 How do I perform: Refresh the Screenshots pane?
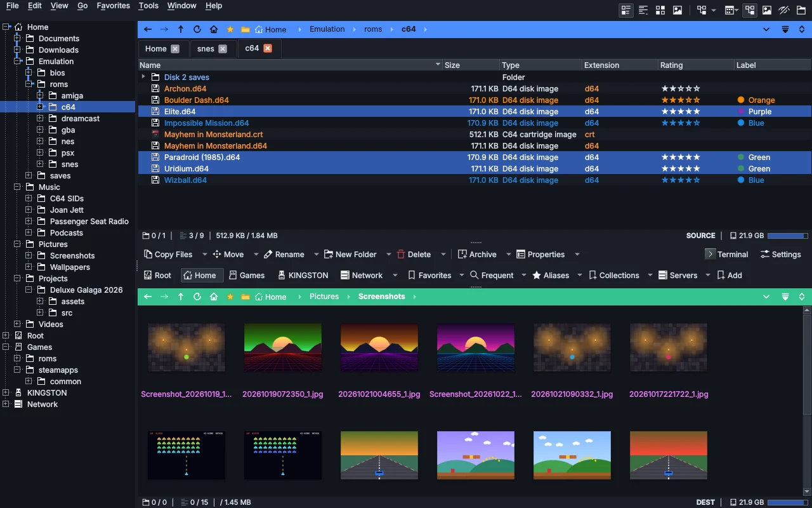point(197,297)
